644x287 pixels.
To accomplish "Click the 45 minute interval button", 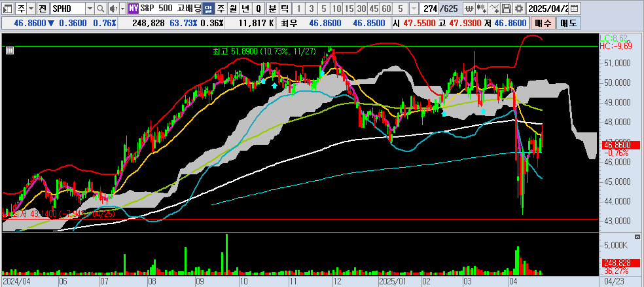I will (374, 9).
